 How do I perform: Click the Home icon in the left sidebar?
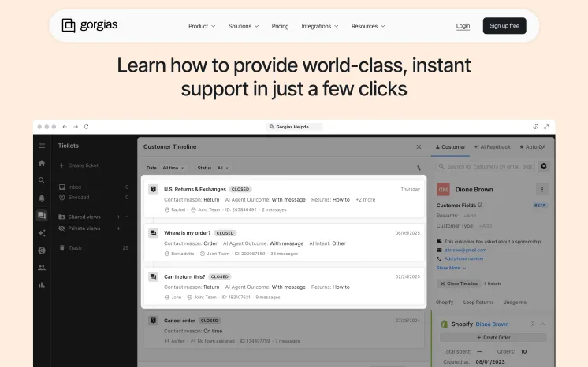click(42, 163)
